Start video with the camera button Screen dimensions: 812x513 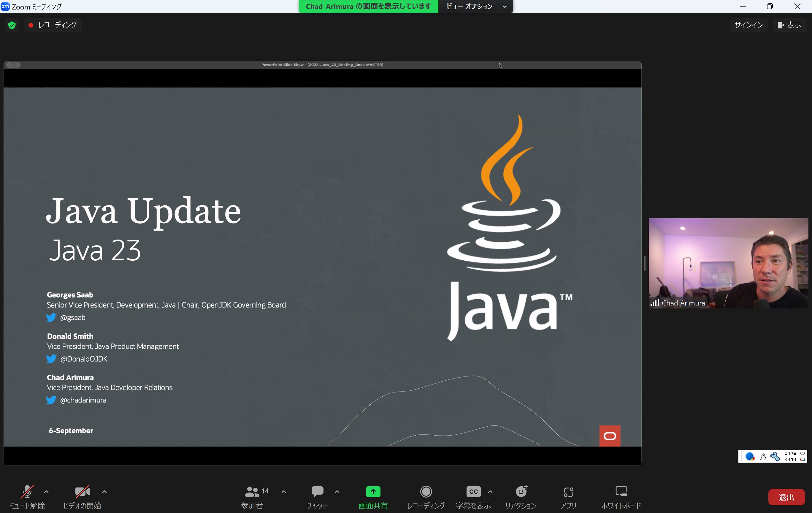pos(82,497)
